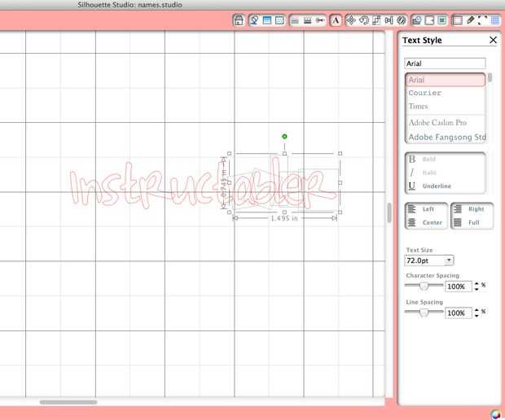The width and height of the screenshot is (505, 420).
Task: Open the Page settings icon
Action: coord(457,20)
